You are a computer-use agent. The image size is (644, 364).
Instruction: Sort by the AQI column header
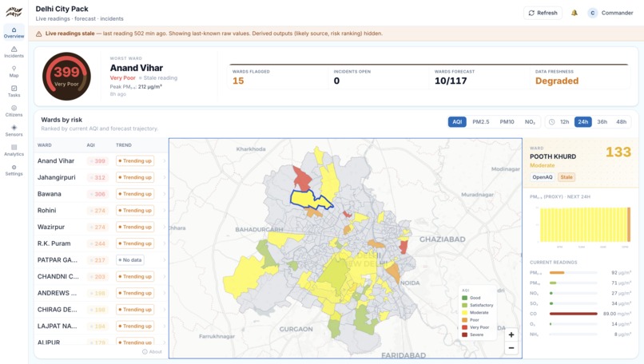coord(91,145)
